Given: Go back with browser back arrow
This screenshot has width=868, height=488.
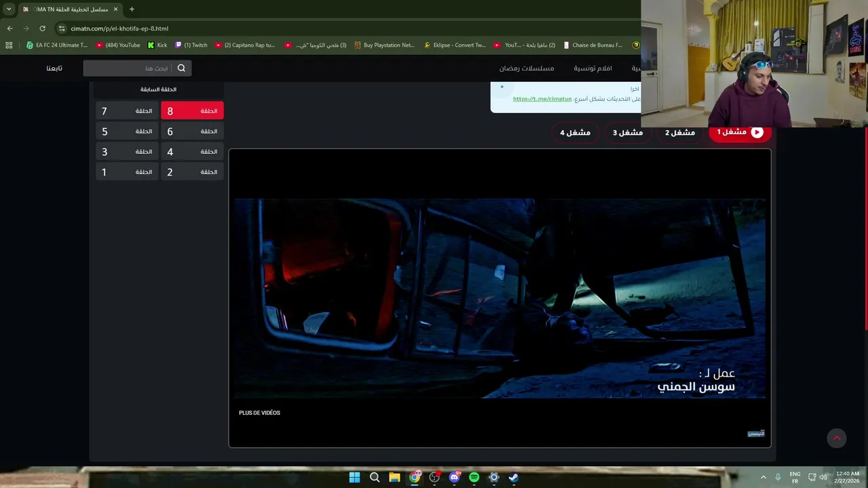Looking at the screenshot, I should click(9, 28).
